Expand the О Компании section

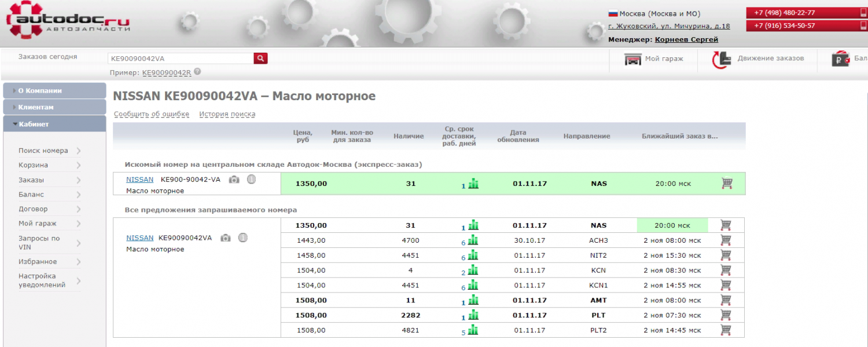(x=54, y=91)
